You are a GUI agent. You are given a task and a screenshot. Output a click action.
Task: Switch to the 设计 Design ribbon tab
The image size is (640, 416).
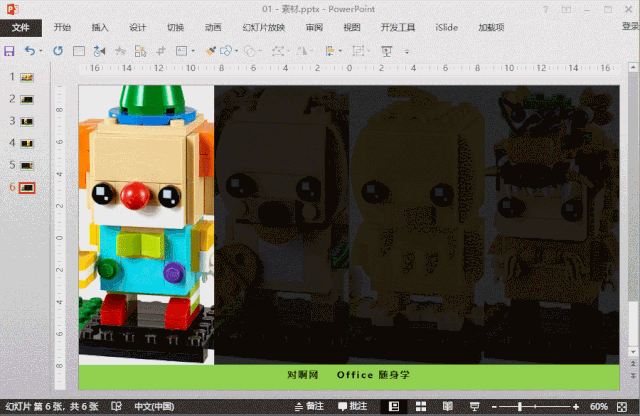[138, 27]
